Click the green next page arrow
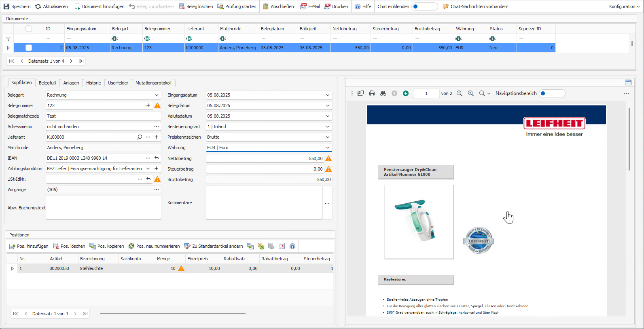 click(406, 93)
